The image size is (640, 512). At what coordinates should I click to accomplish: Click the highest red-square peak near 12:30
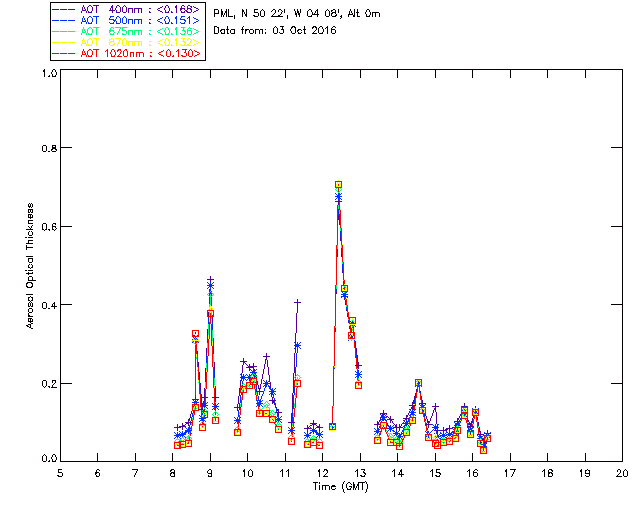pyautogui.click(x=338, y=185)
